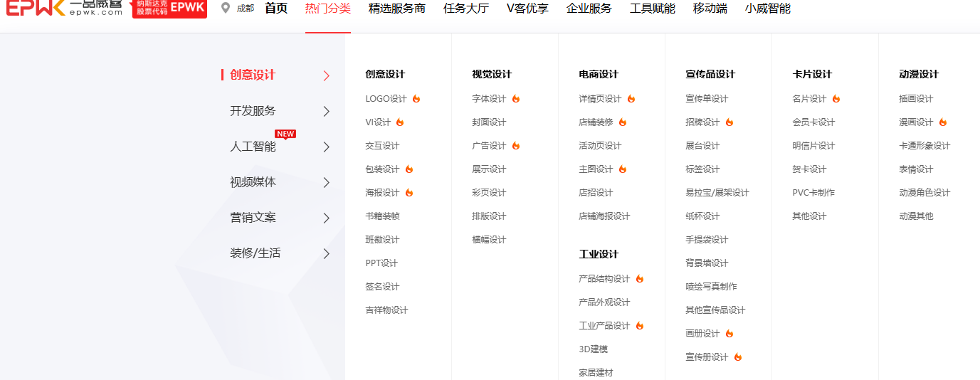
Task: Click the 宣传品设计 column heading
Action: pyautogui.click(x=710, y=74)
